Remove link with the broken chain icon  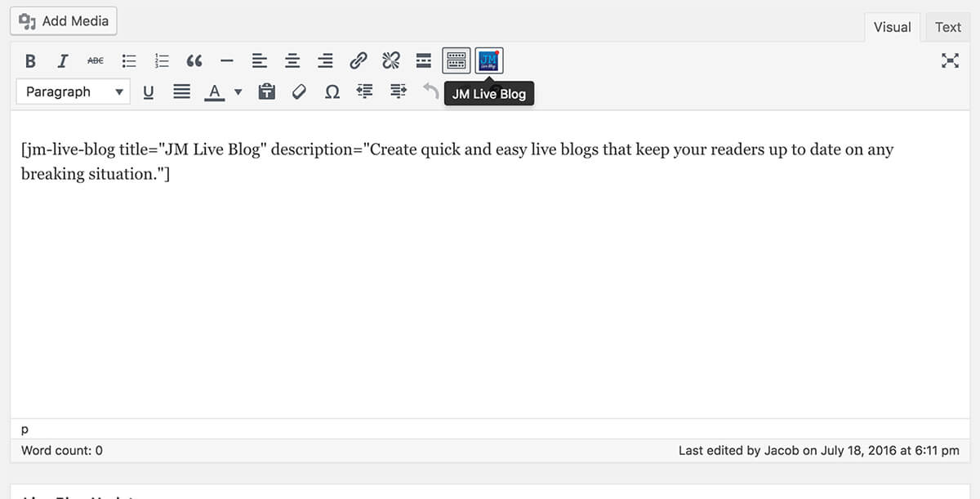click(x=390, y=61)
